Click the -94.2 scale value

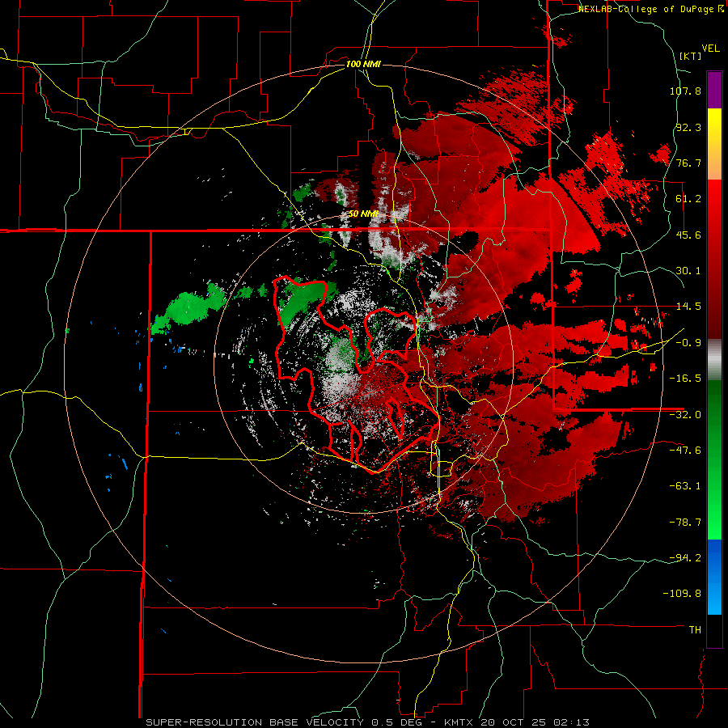685,558
